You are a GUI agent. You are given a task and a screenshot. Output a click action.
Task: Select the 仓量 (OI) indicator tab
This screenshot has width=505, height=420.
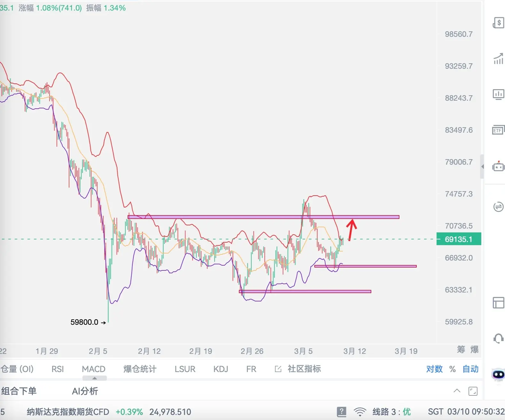click(17, 369)
